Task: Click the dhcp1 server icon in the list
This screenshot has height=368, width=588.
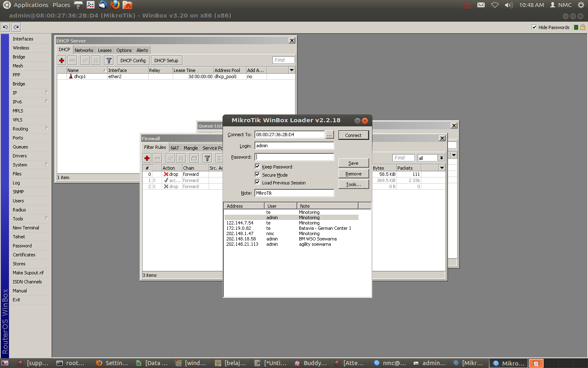Action: (x=71, y=76)
